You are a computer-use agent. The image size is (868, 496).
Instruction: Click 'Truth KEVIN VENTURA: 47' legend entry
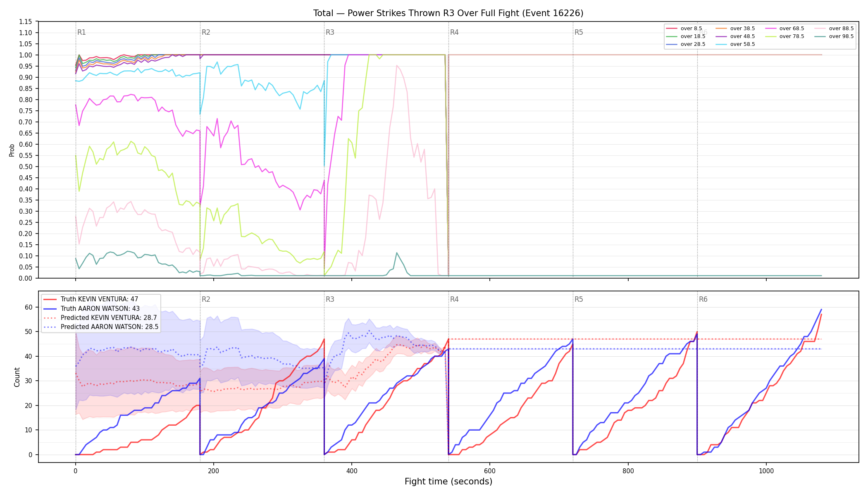coord(99,299)
